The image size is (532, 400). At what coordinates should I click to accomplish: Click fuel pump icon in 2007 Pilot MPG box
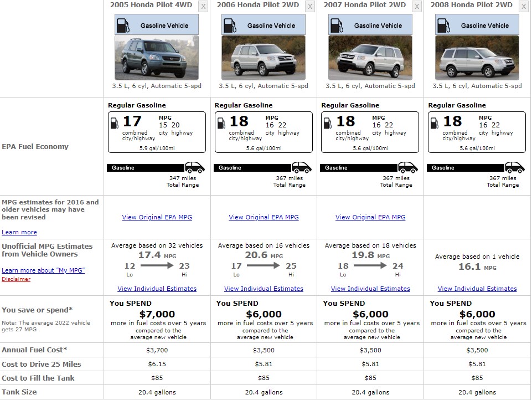point(328,123)
